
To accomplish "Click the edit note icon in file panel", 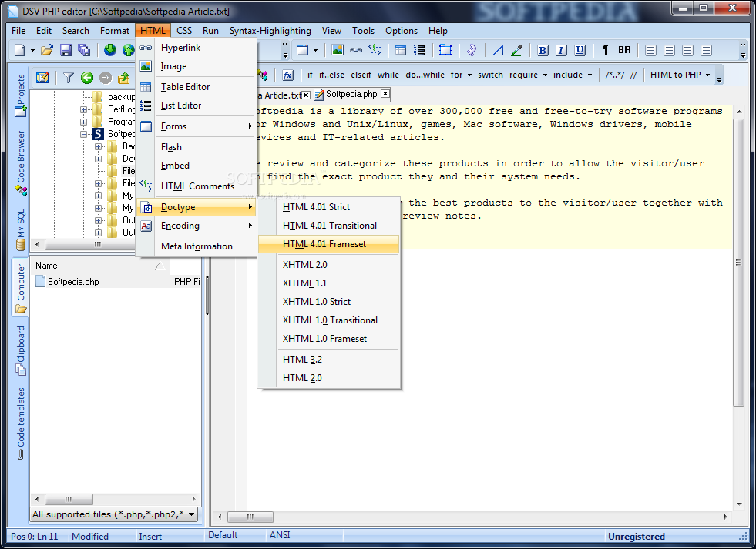I will point(42,78).
